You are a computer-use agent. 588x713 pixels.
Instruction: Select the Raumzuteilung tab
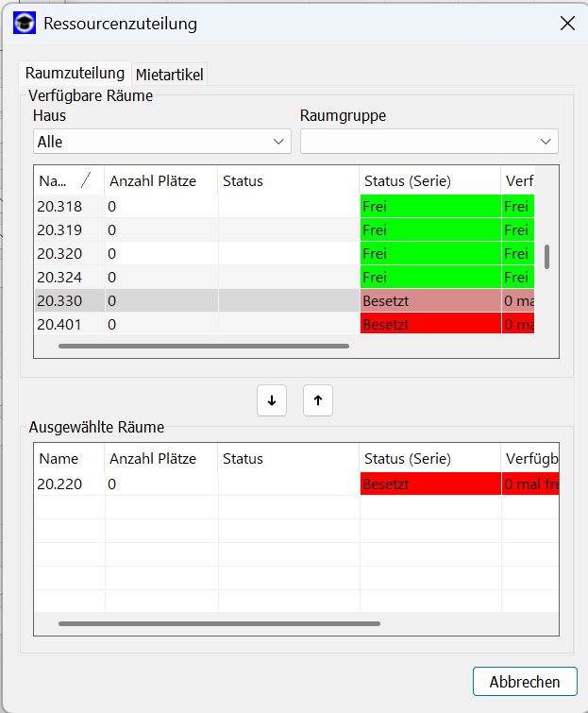click(75, 73)
